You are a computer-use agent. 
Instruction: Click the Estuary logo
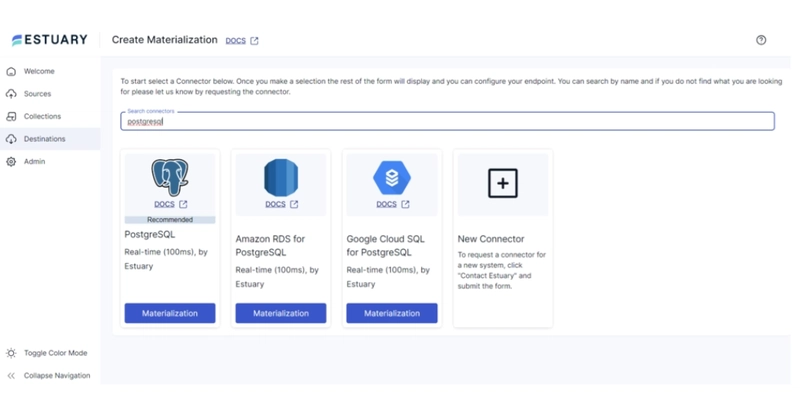49,40
